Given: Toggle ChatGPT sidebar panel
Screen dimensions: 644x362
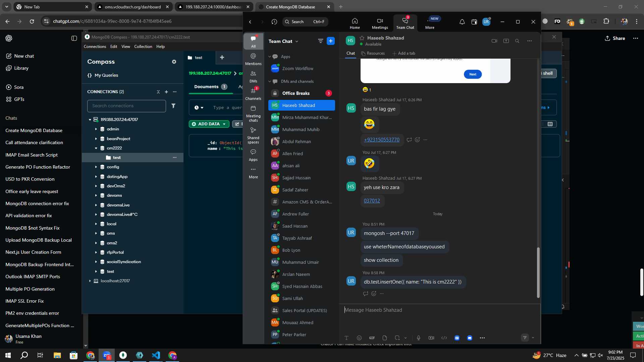Looking at the screenshot, I should [x=74, y=38].
